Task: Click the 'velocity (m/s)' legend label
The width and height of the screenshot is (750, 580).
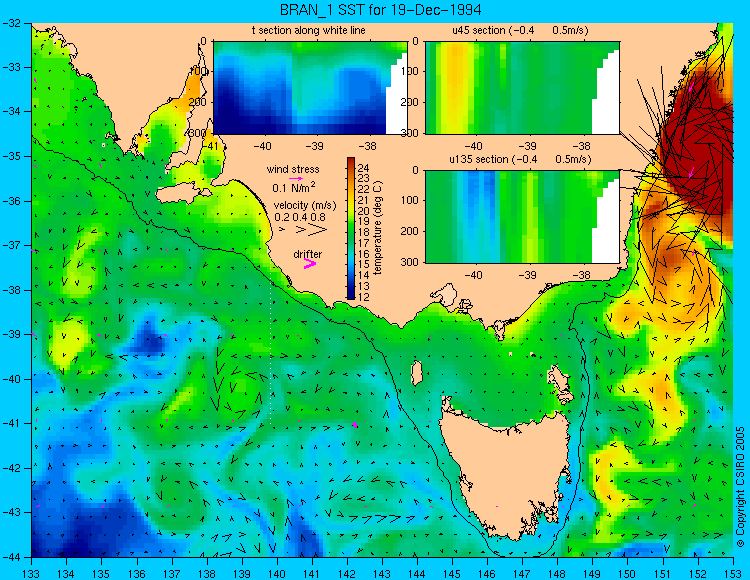Action: [305, 206]
